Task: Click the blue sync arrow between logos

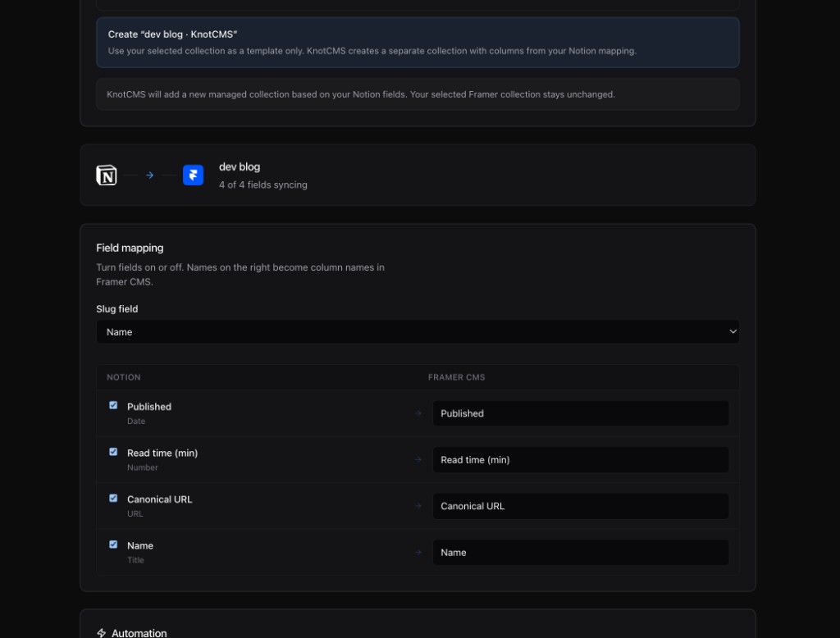Action: tap(150, 175)
